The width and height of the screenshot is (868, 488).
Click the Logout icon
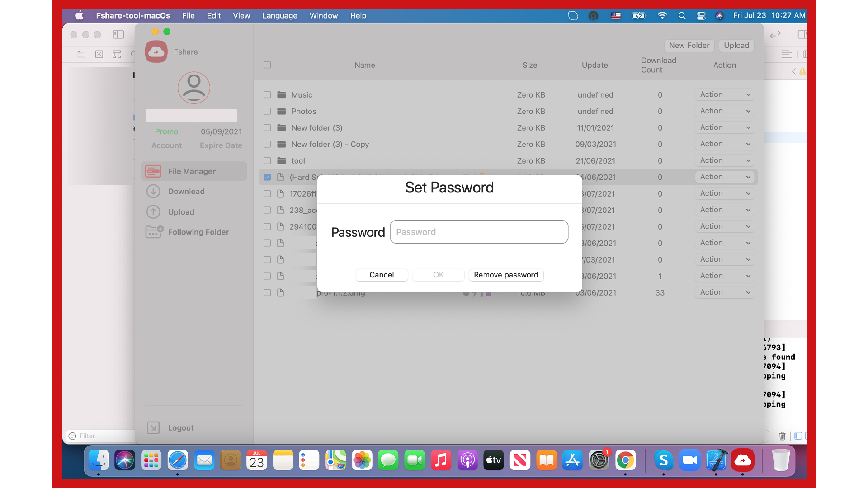(x=153, y=427)
